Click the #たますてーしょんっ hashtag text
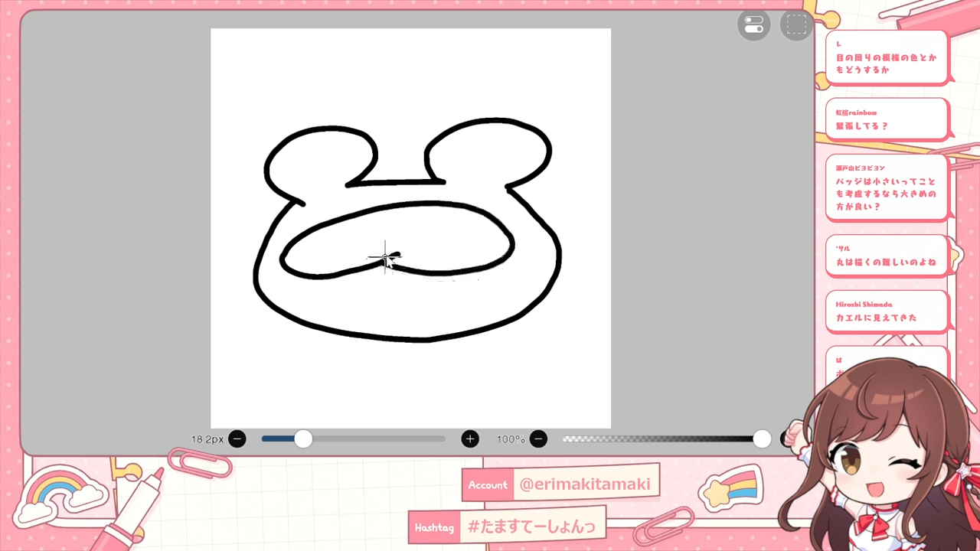The height and width of the screenshot is (551, 980). click(x=532, y=527)
